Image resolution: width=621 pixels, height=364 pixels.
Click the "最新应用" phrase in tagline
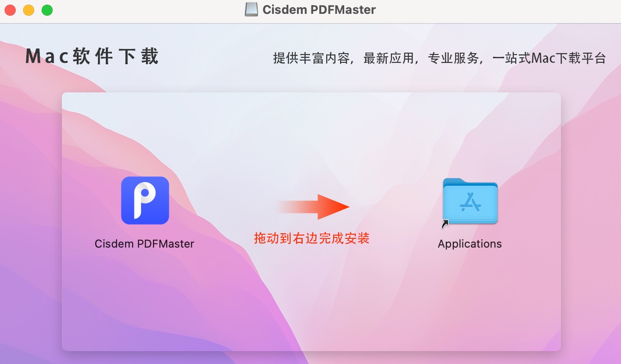point(390,58)
